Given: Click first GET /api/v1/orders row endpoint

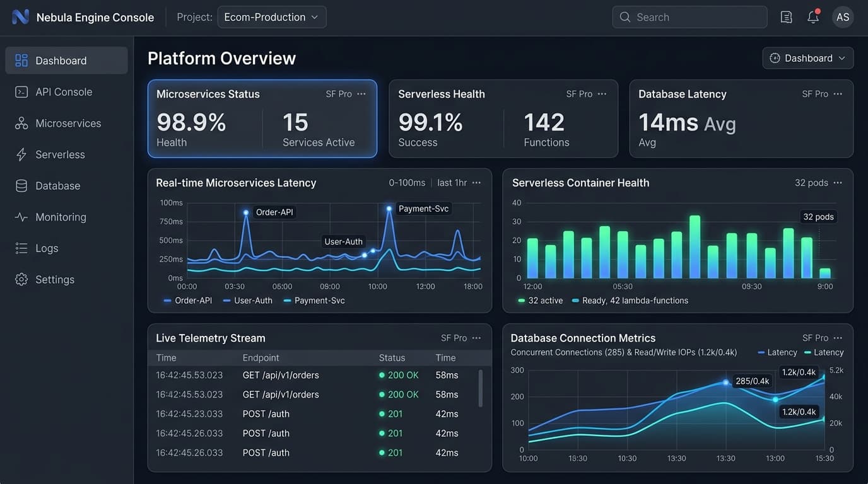Looking at the screenshot, I should (x=281, y=375).
